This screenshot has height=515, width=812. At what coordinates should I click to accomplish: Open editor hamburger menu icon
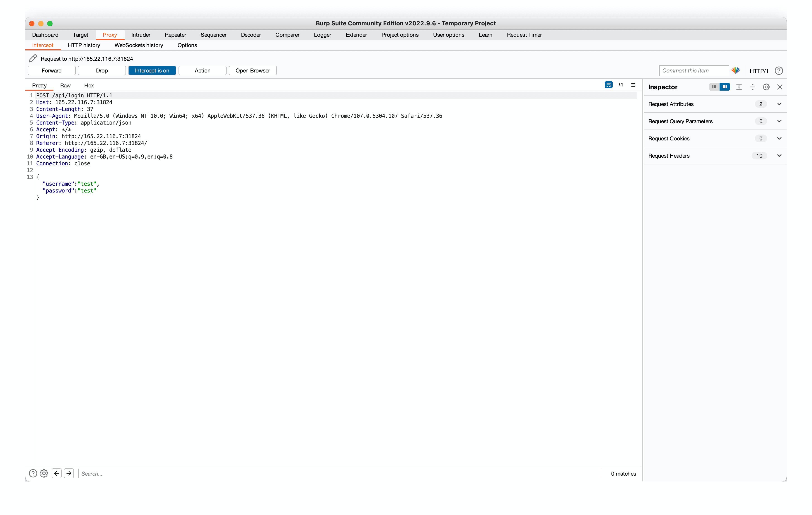[633, 85]
